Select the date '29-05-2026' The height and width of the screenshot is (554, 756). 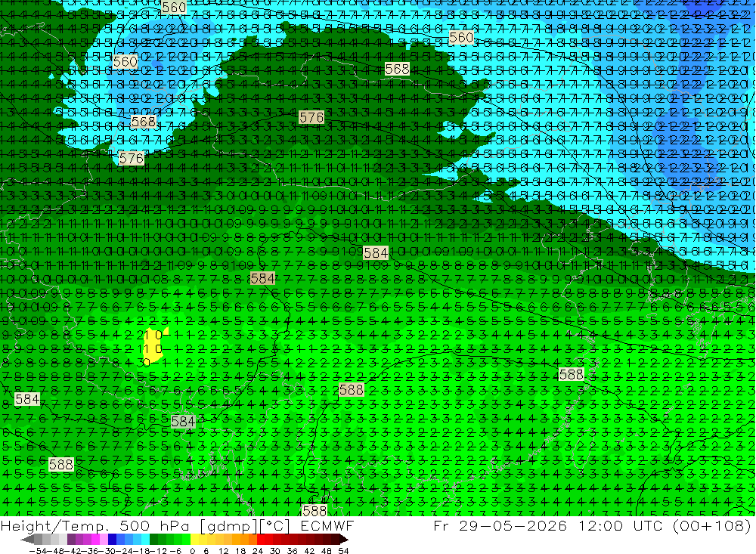coord(513,525)
